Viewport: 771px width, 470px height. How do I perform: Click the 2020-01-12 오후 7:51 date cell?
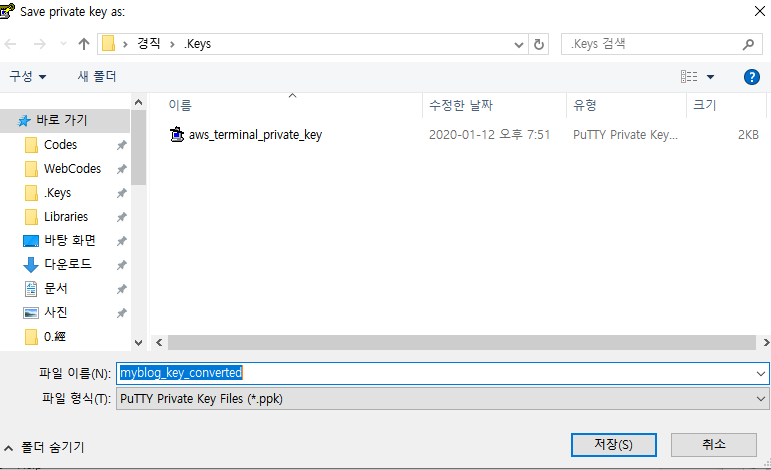(489, 135)
